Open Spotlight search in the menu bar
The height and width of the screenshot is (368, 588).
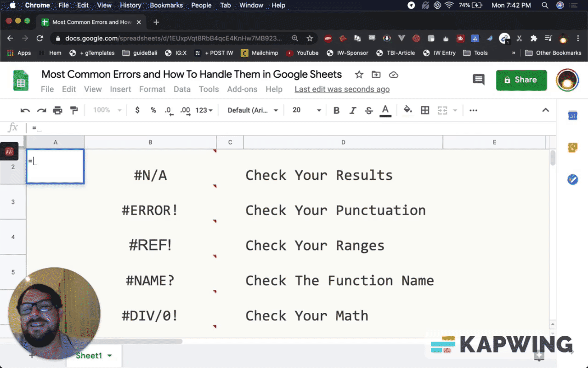(545, 6)
